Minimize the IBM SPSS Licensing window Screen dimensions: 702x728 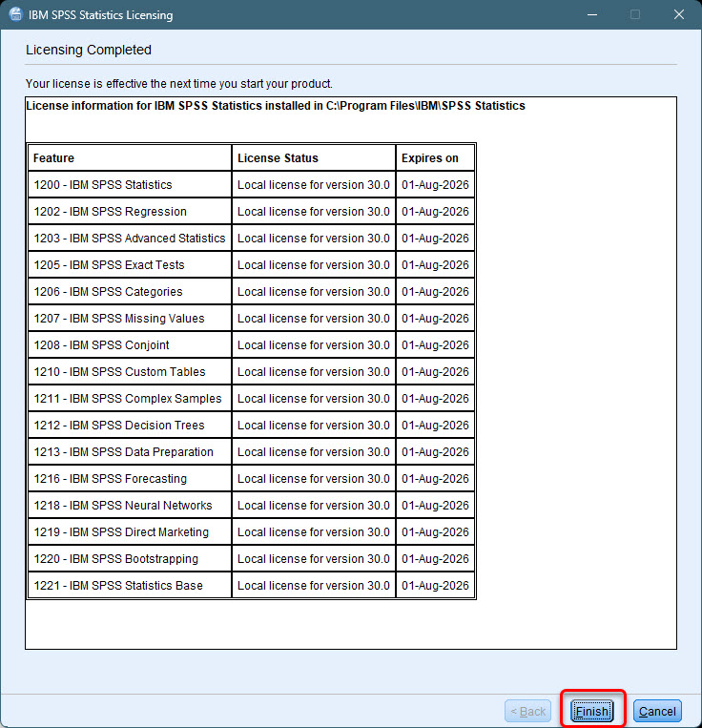click(592, 15)
